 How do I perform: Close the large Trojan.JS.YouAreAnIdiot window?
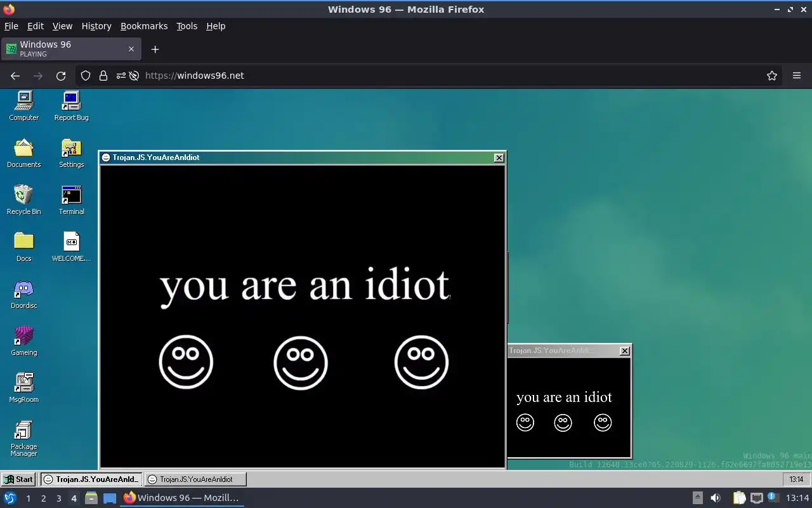[x=499, y=157]
